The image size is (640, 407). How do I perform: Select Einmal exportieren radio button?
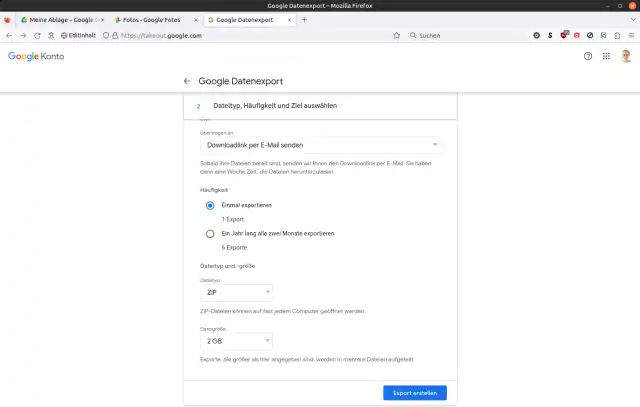pyautogui.click(x=210, y=205)
